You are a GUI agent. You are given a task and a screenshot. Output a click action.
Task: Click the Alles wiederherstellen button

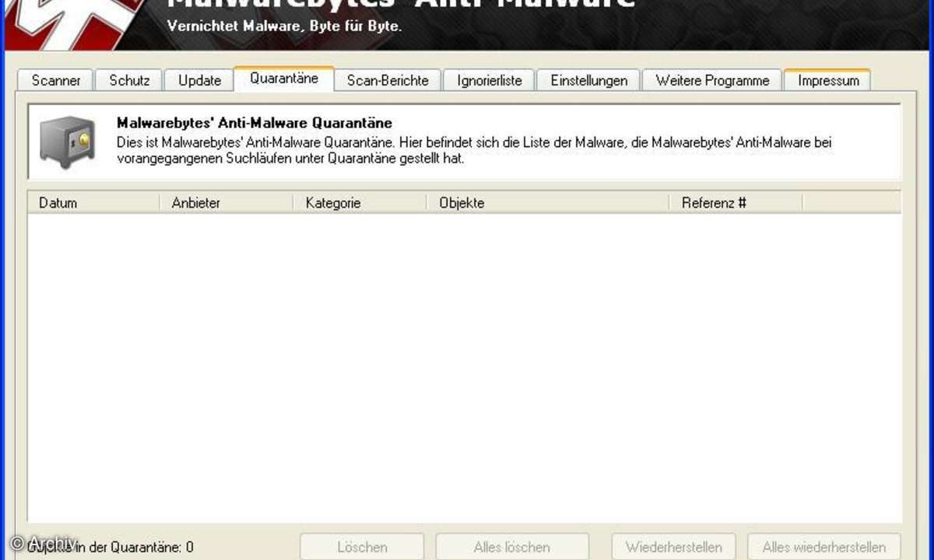[823, 547]
